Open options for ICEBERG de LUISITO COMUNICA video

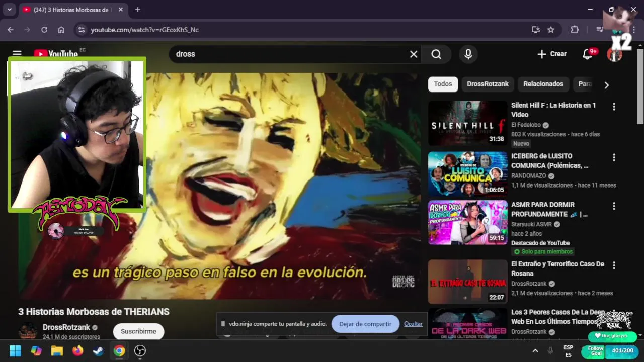pyautogui.click(x=614, y=157)
